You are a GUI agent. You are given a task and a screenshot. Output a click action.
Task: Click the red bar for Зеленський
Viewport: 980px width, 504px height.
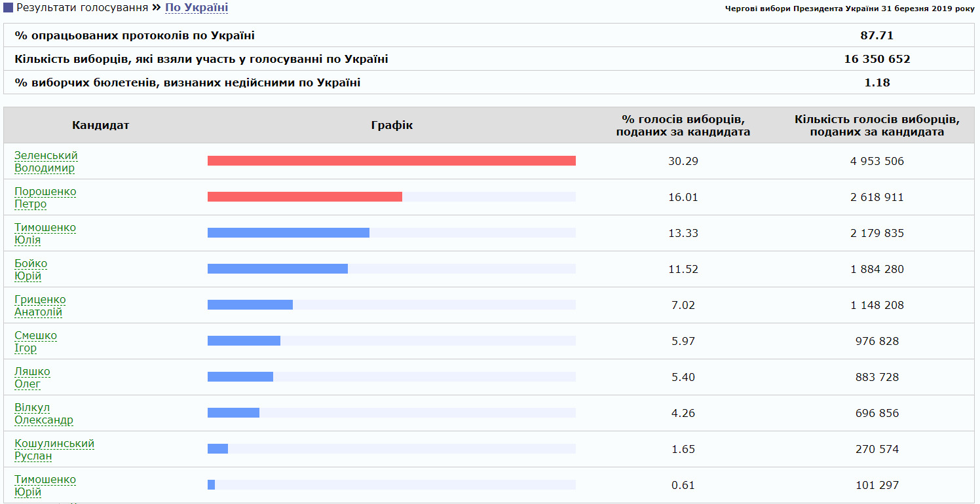392,161
